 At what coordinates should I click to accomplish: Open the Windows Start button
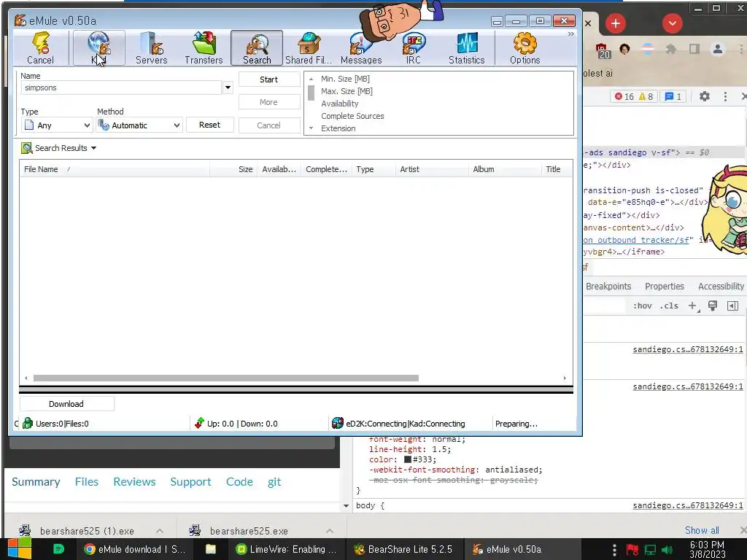coord(20,548)
